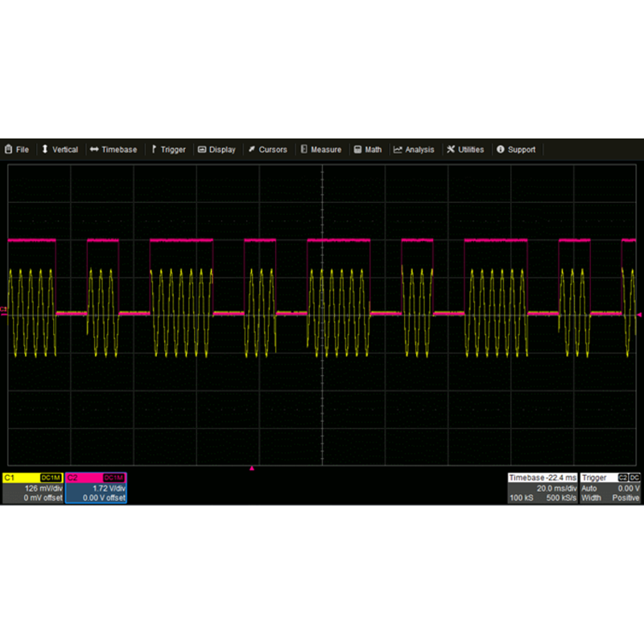Click the Utilities wrench icon
This screenshot has height=644, width=644.
click(452, 150)
